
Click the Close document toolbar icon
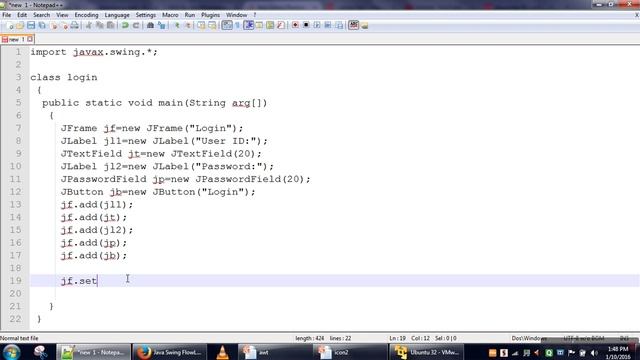(x=54, y=25)
